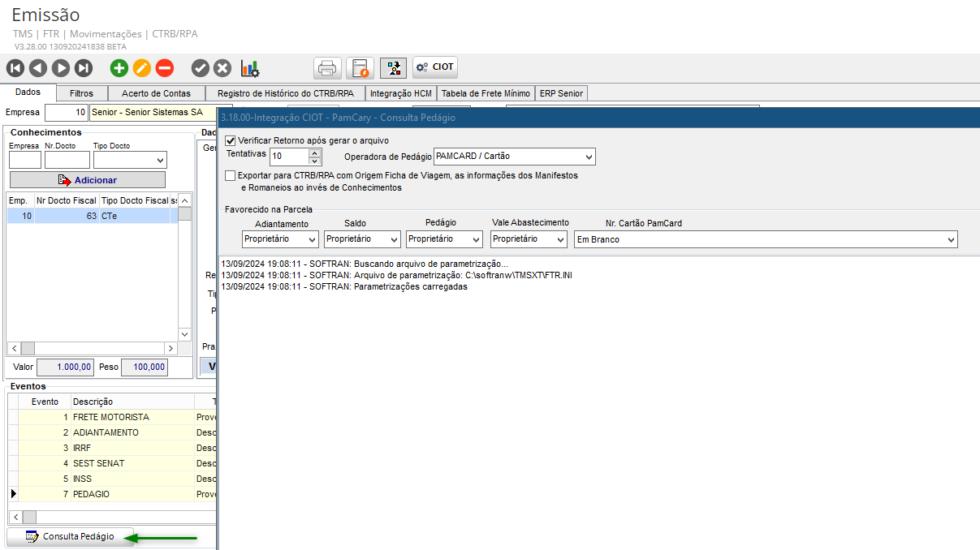Select the PEDAGIO event row
Image resolution: width=980 pixels, height=550 pixels.
point(114,494)
